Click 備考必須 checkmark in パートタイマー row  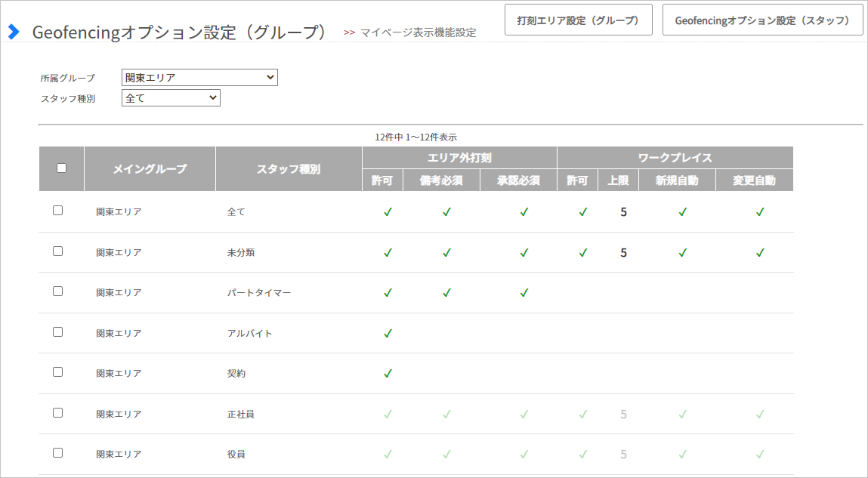[446, 292]
